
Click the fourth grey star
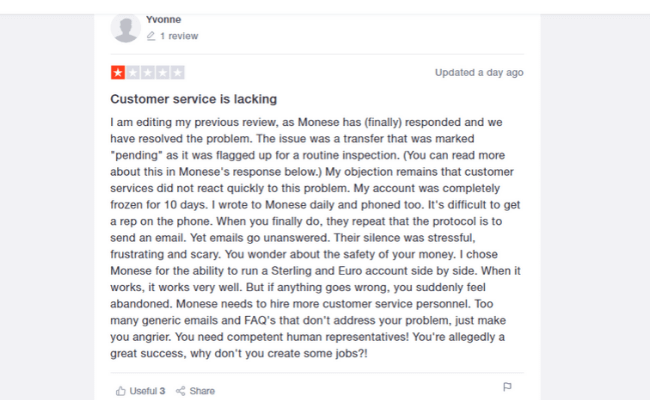(162, 73)
